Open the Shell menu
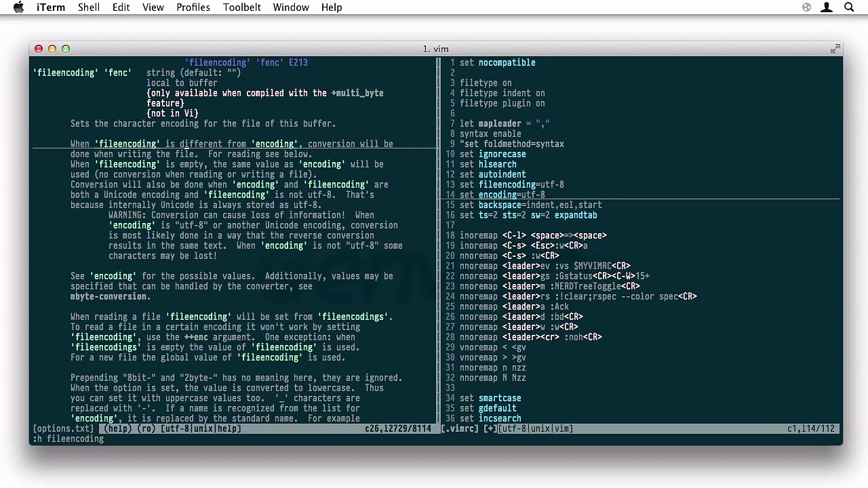 (89, 7)
